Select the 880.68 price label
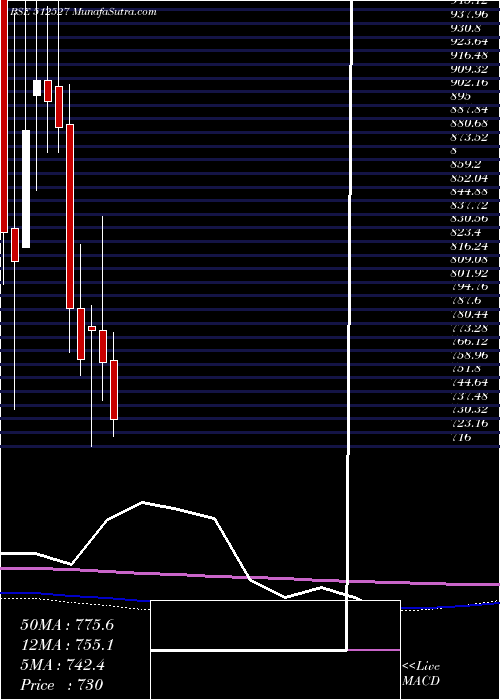The image size is (500, 700). coord(470,123)
